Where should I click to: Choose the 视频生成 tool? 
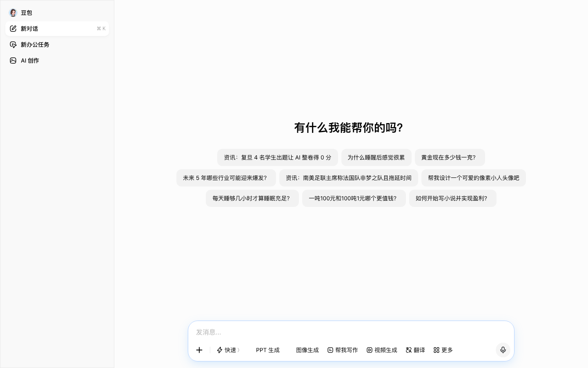[382, 350]
